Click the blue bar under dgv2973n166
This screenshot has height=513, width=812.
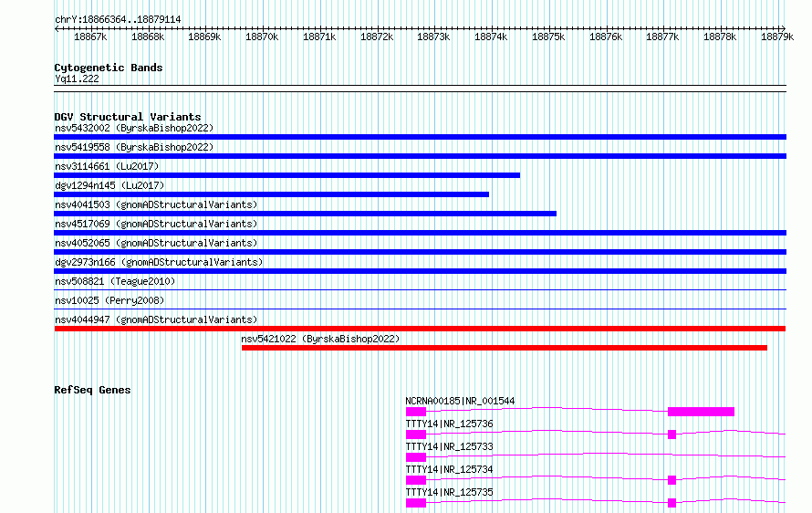(420, 271)
